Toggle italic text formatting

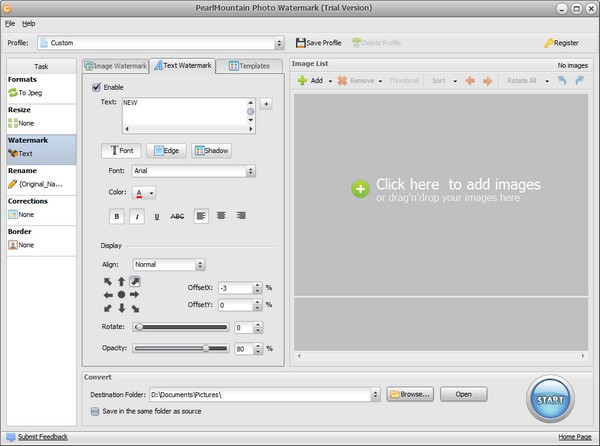click(137, 216)
